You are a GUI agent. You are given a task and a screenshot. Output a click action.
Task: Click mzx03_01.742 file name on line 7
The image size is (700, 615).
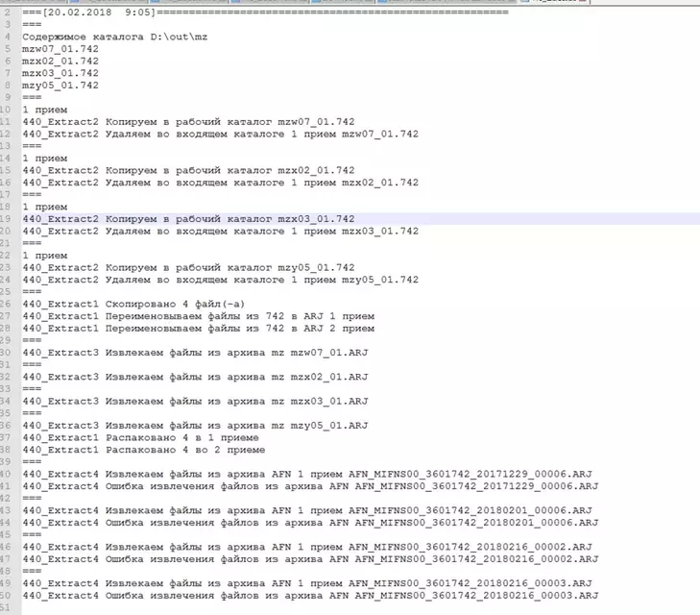pyautogui.click(x=60, y=73)
